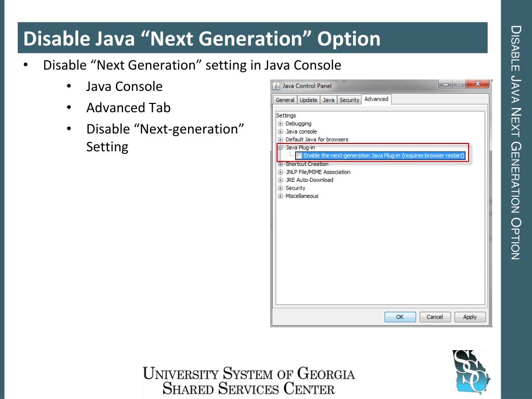Open the Update tab
Image resolution: width=532 pixels, height=399 pixels.
coord(309,100)
